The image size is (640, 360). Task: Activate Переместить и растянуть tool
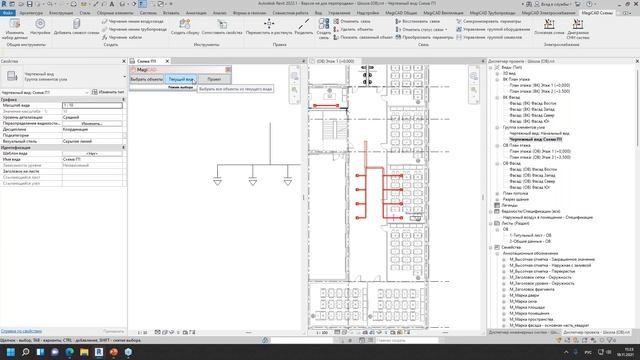(269, 27)
